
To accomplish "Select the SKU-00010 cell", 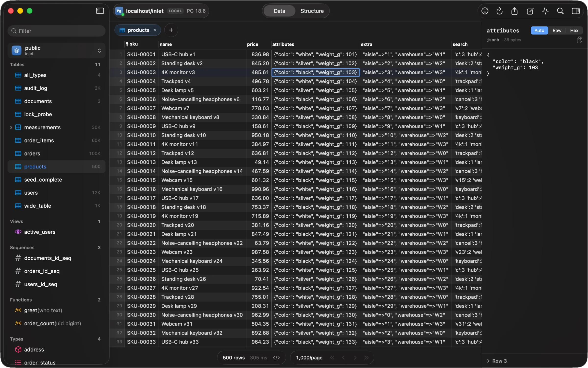I will pos(141,135).
